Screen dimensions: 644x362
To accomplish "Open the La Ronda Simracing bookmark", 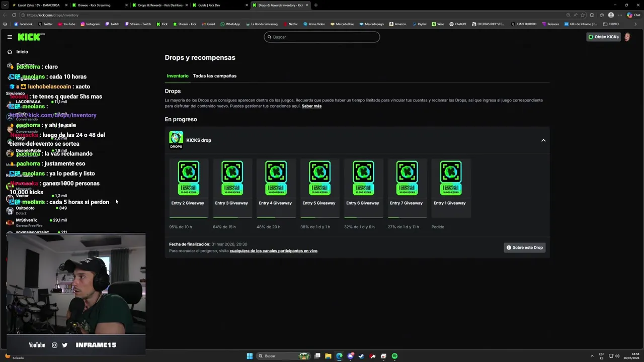I will [x=262, y=24].
